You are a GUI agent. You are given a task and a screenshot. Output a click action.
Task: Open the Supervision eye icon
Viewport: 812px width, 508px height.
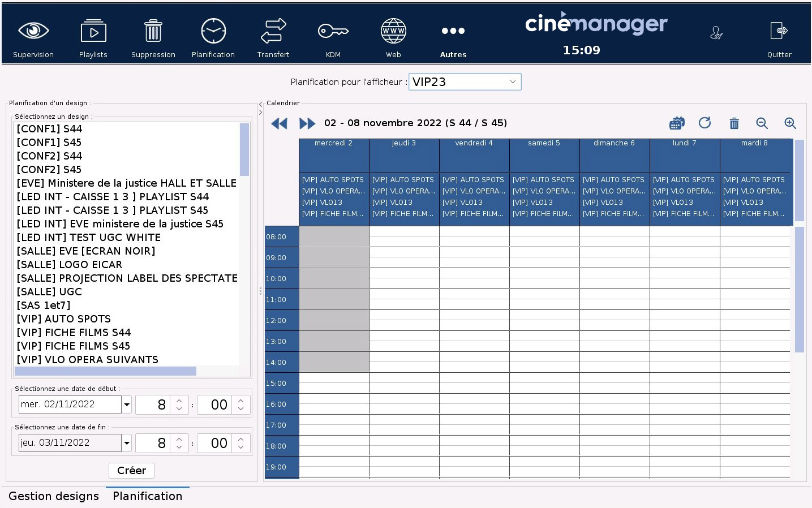click(x=33, y=32)
